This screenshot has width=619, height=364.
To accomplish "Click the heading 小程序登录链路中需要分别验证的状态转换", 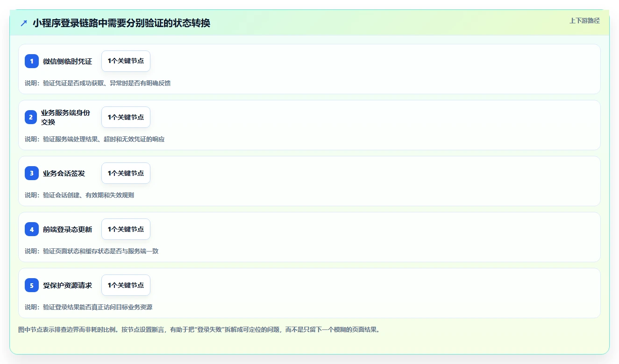I will [121, 23].
